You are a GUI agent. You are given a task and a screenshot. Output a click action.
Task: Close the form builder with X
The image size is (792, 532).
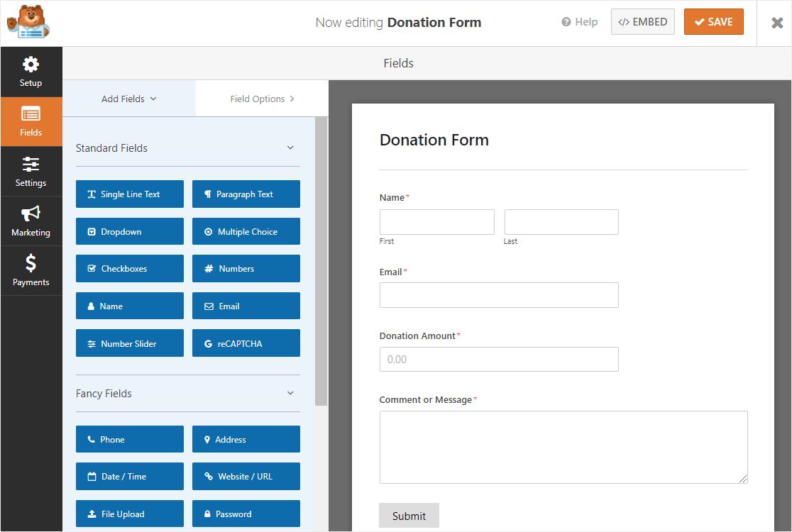pos(777,23)
